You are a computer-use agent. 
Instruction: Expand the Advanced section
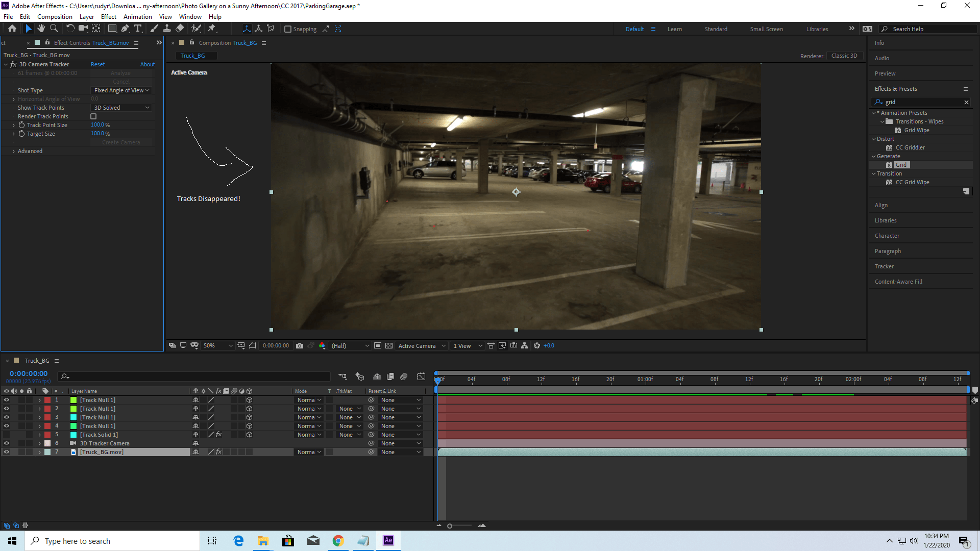(14, 151)
